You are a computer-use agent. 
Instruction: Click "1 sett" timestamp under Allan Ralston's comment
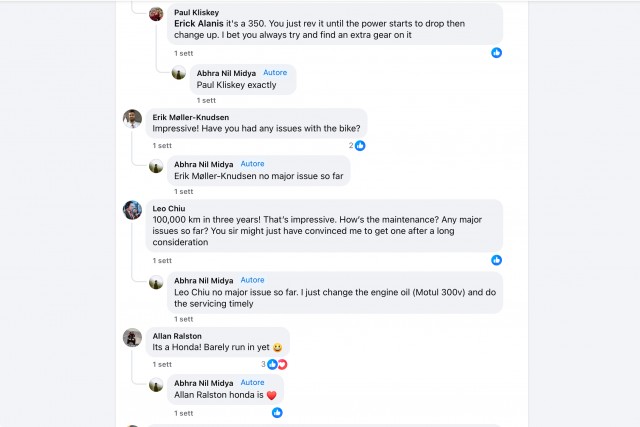[x=161, y=365]
